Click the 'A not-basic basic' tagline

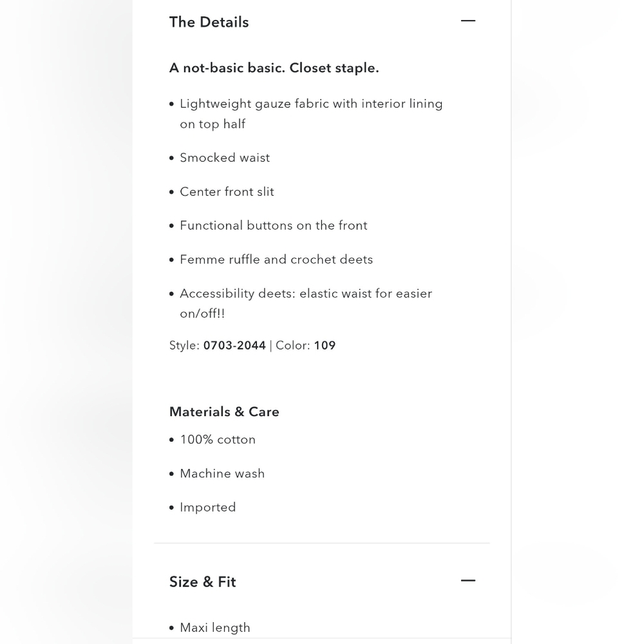pos(274,68)
